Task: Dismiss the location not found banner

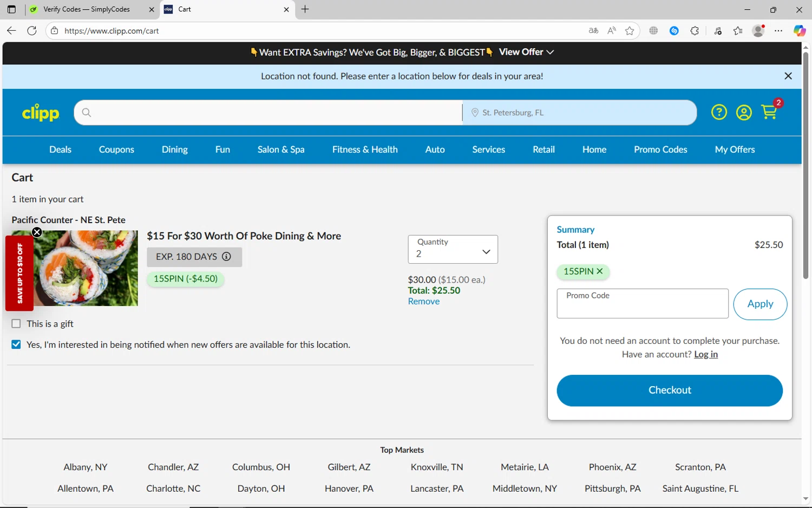Action: (x=788, y=76)
